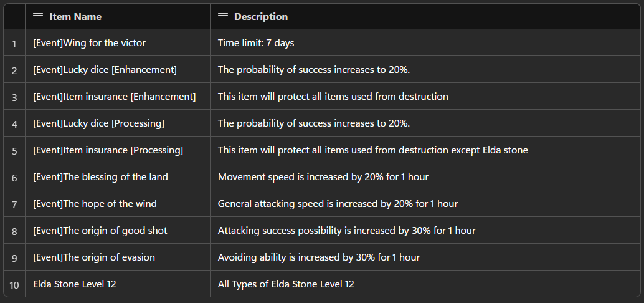Click the '[Event]Item insurance [Enhancement]' cell

tap(118, 96)
